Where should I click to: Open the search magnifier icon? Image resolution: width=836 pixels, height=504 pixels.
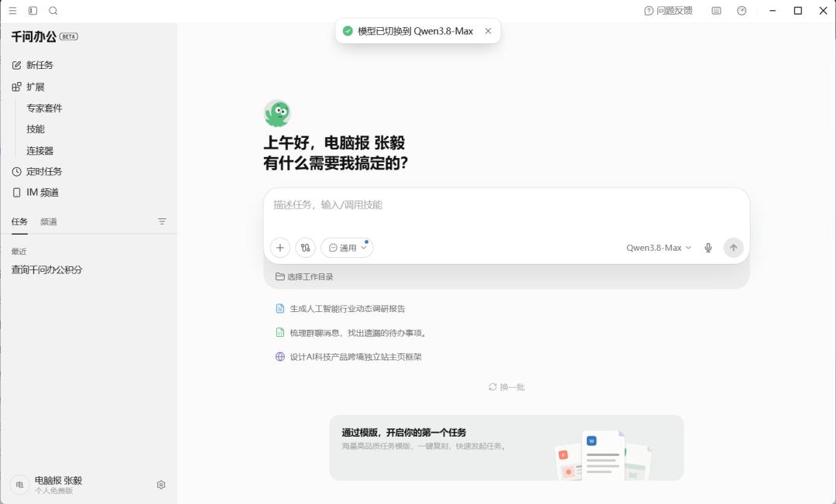click(x=53, y=11)
